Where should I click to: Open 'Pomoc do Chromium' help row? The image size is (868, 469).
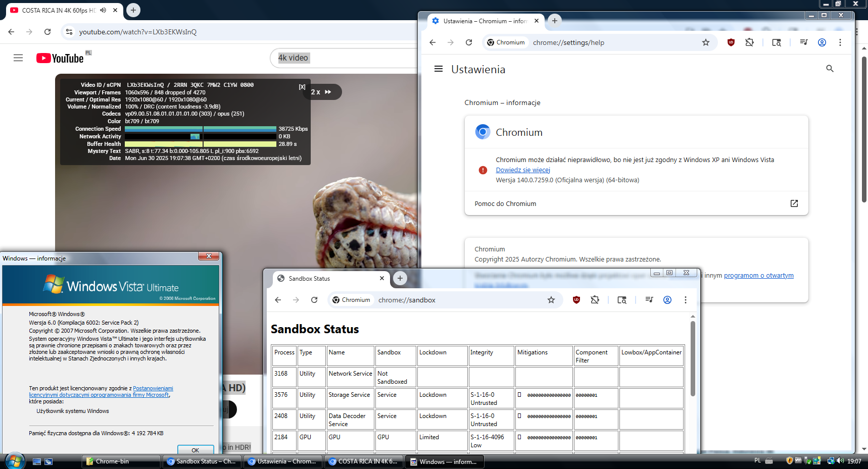[x=636, y=203]
